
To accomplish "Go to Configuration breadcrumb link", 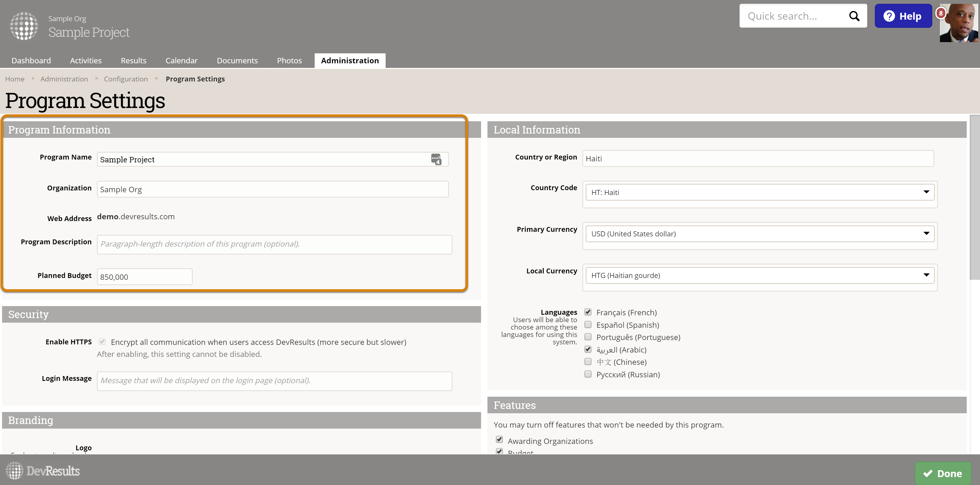I will (x=126, y=79).
